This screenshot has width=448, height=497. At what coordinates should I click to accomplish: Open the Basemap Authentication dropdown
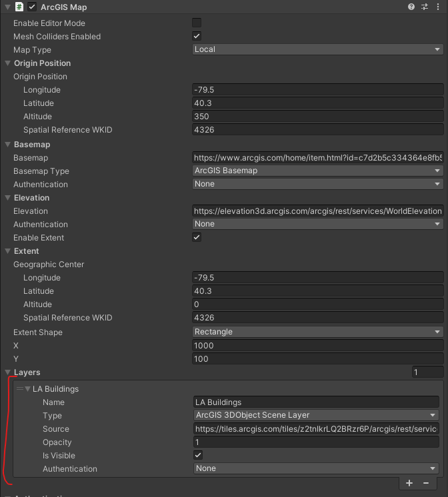coord(317,184)
